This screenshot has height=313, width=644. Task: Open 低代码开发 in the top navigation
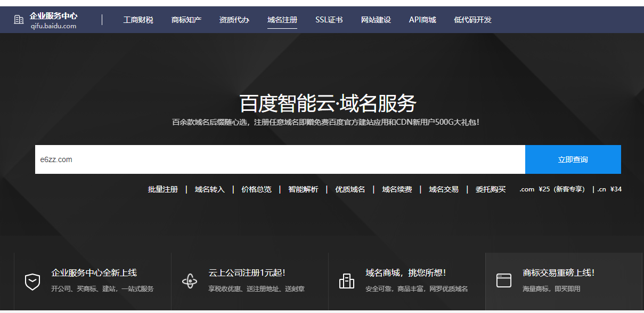click(472, 20)
